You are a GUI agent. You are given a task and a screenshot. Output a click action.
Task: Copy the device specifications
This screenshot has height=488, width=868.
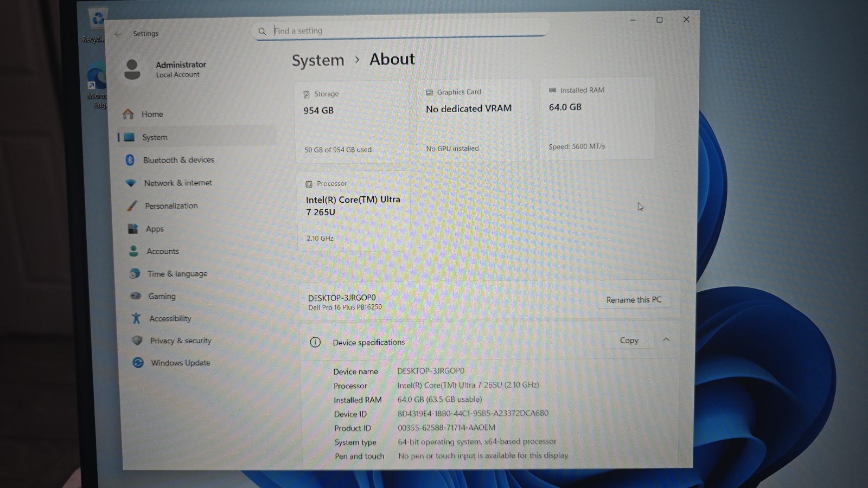pyautogui.click(x=629, y=341)
